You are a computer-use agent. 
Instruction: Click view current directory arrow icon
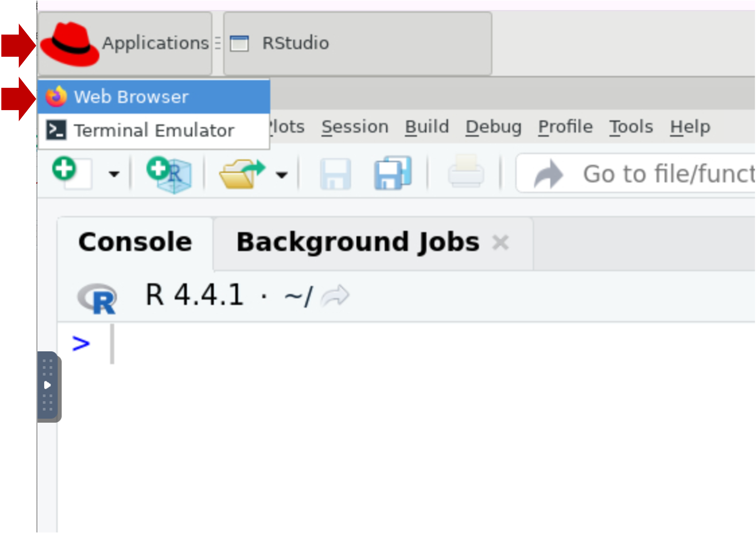coord(335,296)
